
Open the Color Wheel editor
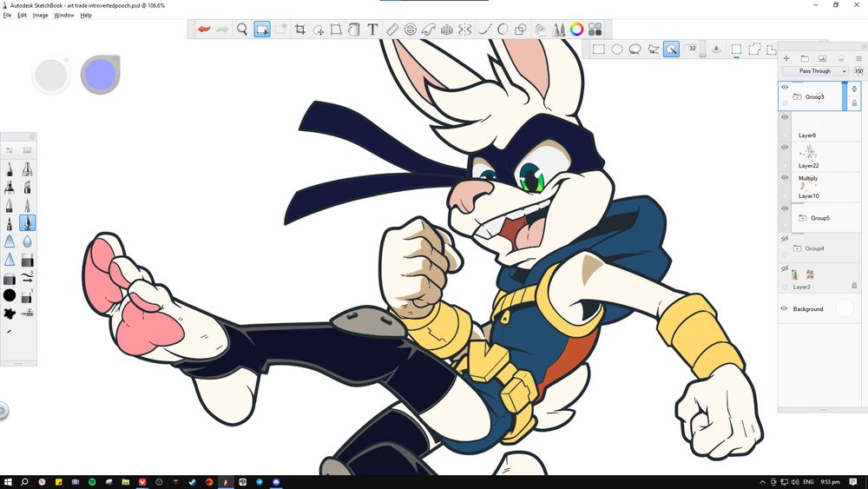click(577, 30)
